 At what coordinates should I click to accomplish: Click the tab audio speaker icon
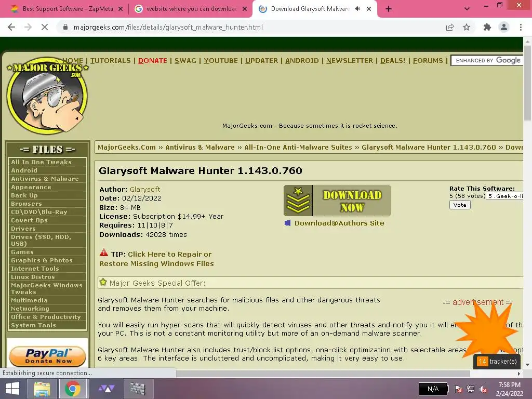[x=357, y=9]
